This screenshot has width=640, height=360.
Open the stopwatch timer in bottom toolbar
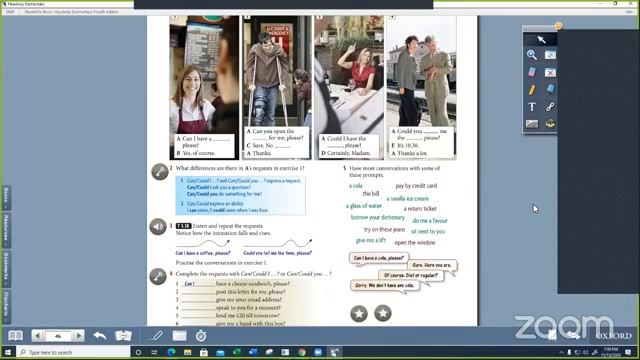(201, 336)
